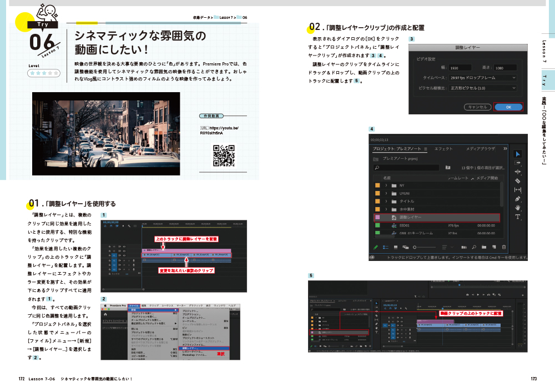Select the Hand tool
This screenshot has height=392, width=555.
click(x=517, y=208)
